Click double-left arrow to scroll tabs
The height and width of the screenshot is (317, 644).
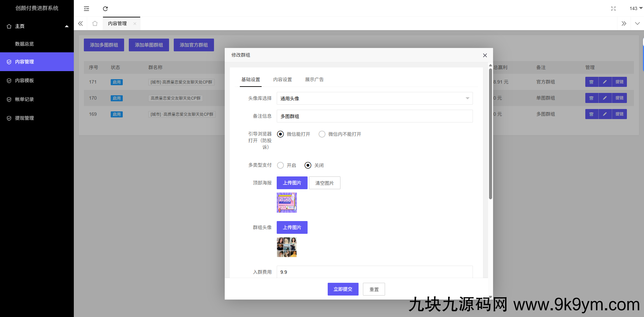(80, 23)
